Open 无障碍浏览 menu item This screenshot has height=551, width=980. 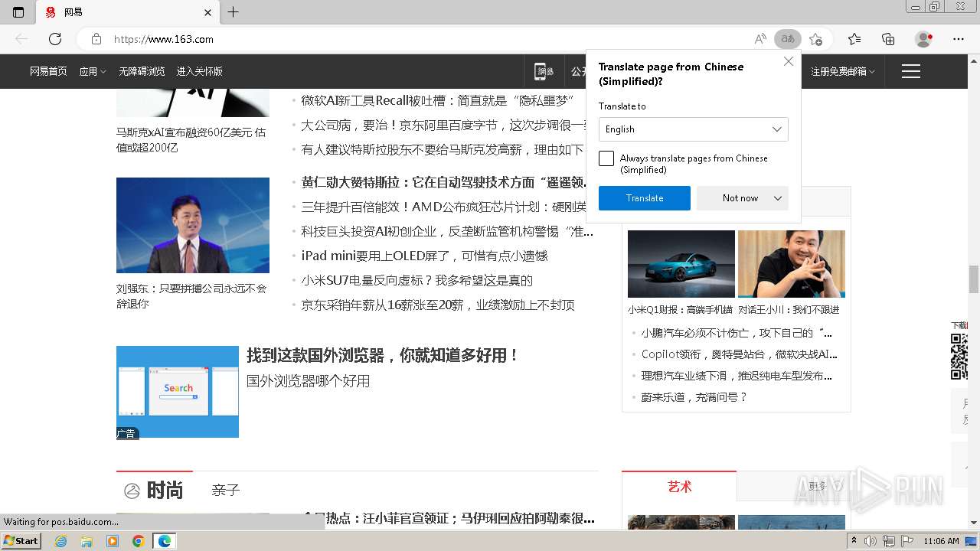142,71
